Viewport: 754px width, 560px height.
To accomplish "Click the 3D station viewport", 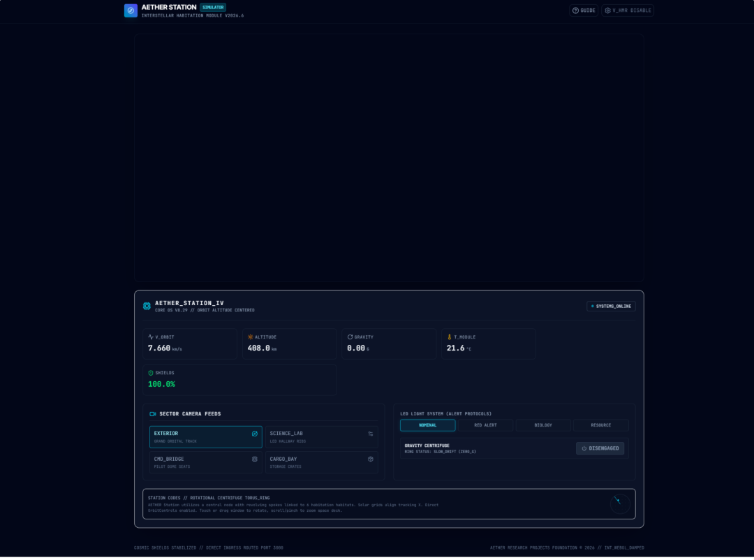I will pyautogui.click(x=389, y=158).
